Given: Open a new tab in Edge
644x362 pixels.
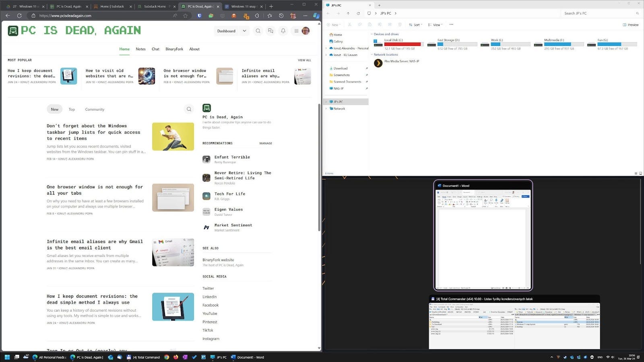Looking at the screenshot, I should point(271,6).
